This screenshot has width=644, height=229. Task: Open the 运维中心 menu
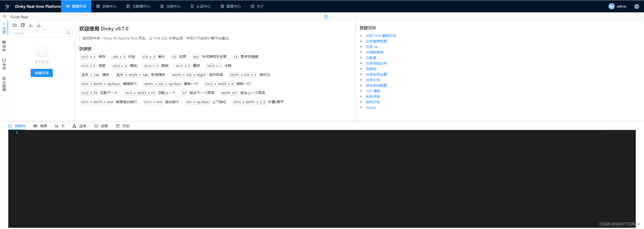click(106, 6)
